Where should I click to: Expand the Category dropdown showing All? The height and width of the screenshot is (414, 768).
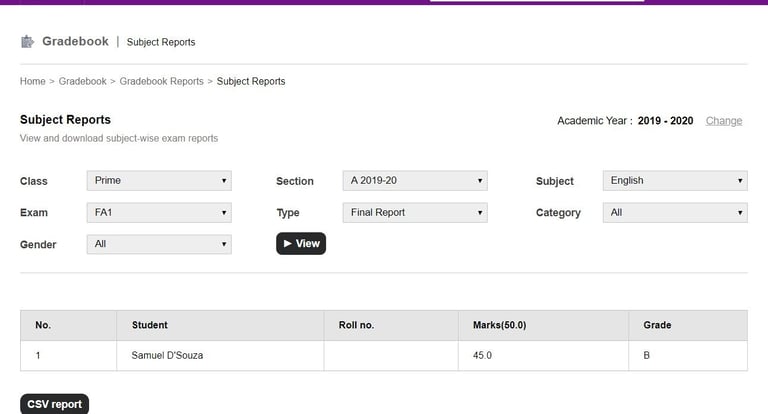click(x=675, y=213)
